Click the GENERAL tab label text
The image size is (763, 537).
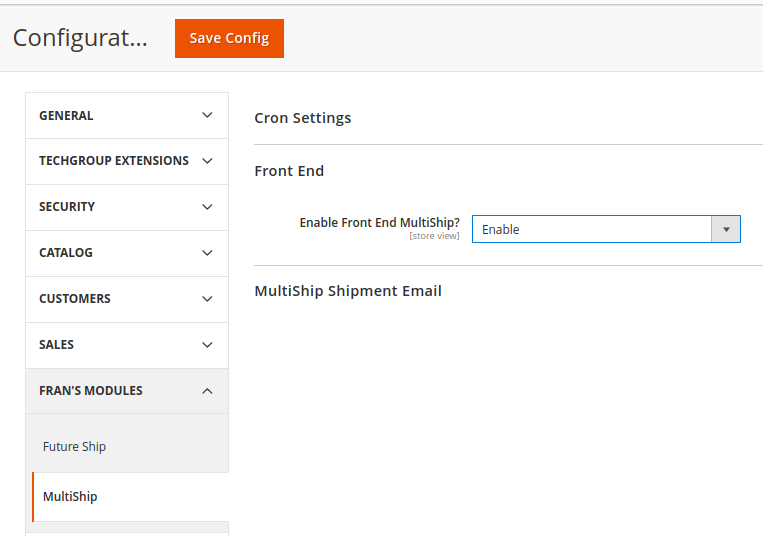pos(66,116)
